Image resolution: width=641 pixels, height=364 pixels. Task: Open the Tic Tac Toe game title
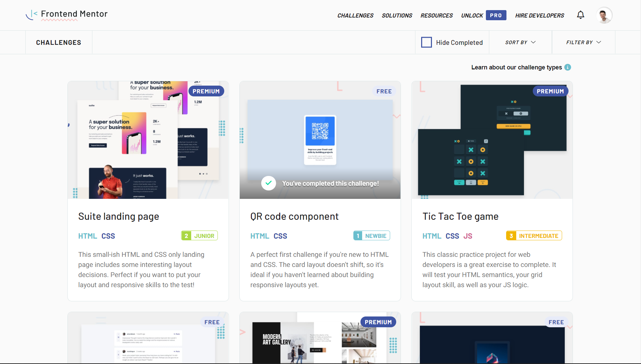click(x=460, y=216)
